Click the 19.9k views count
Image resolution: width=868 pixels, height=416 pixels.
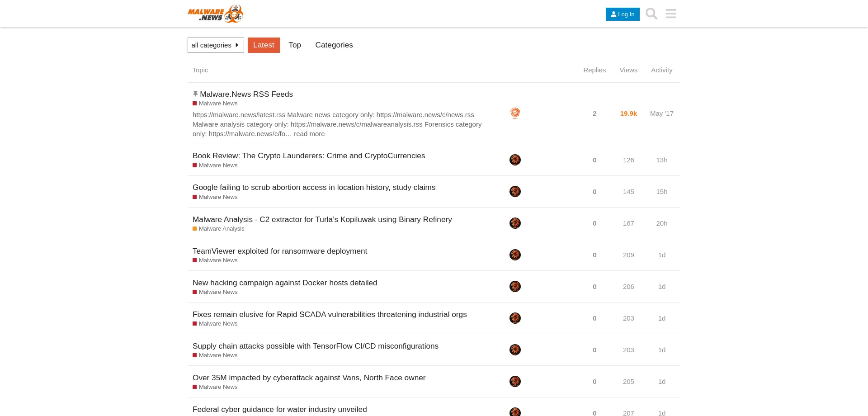click(x=628, y=113)
